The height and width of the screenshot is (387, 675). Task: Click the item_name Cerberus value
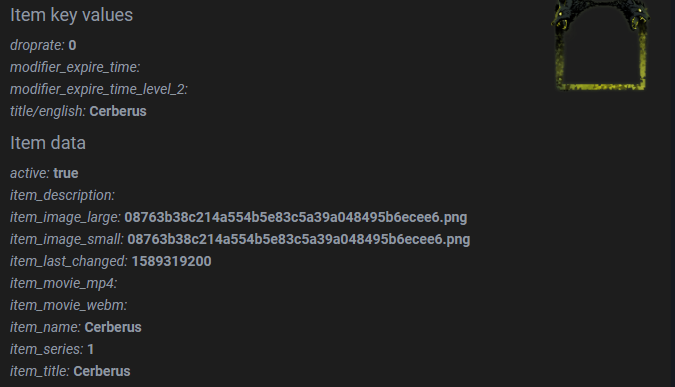click(x=113, y=328)
